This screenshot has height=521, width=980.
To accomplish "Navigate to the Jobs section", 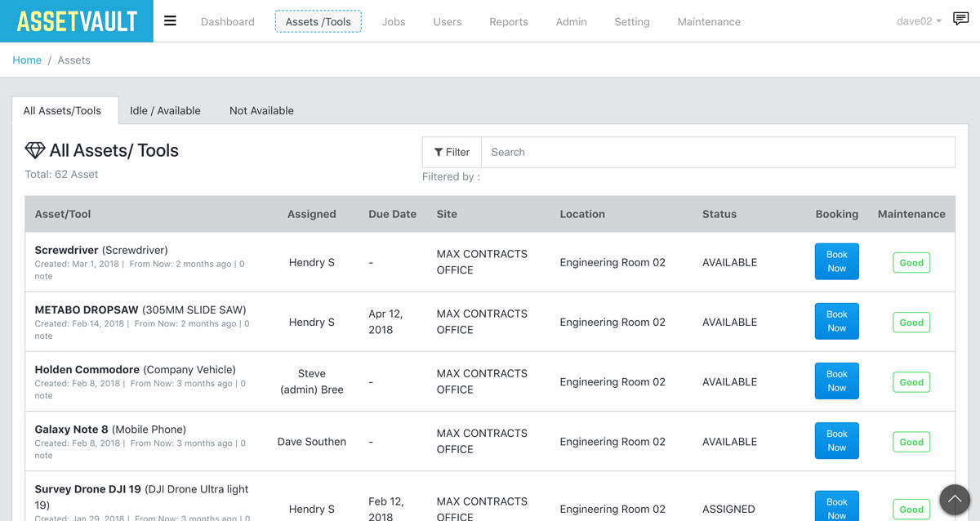I will coord(394,22).
